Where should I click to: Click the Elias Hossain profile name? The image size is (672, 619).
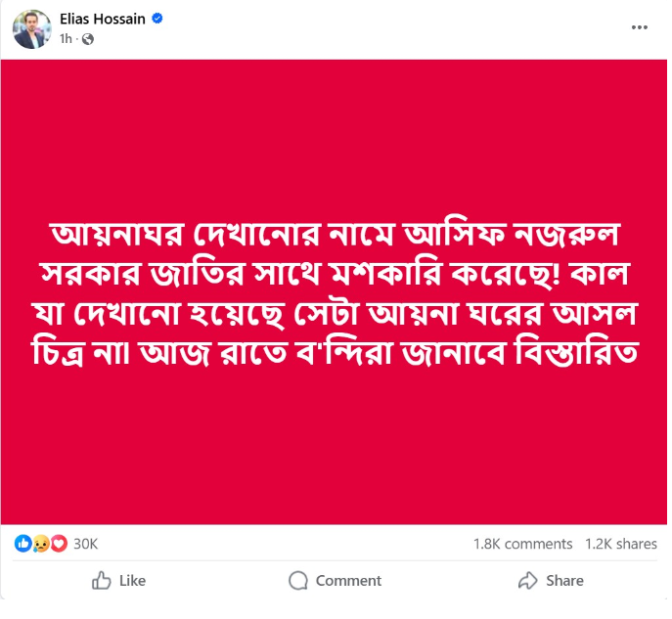pyautogui.click(x=105, y=19)
